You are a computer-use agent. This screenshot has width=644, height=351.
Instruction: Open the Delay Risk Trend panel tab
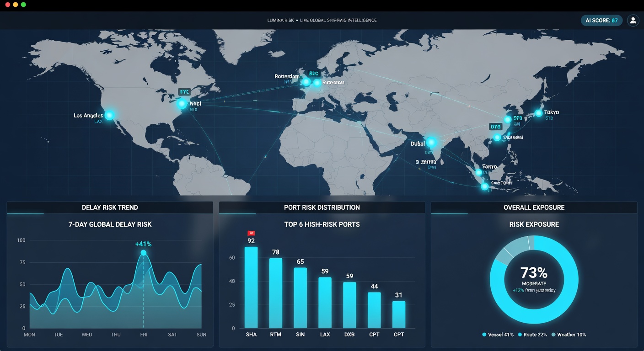110,207
